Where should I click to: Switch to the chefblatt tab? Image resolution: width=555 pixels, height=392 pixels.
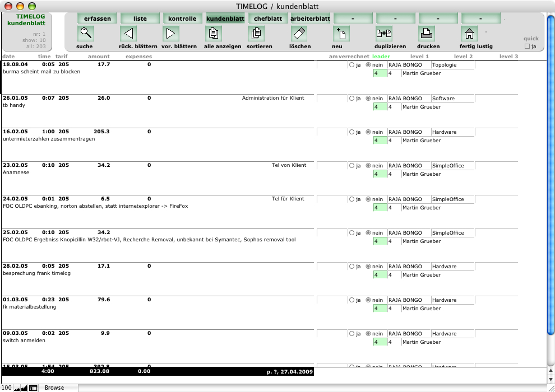point(267,18)
